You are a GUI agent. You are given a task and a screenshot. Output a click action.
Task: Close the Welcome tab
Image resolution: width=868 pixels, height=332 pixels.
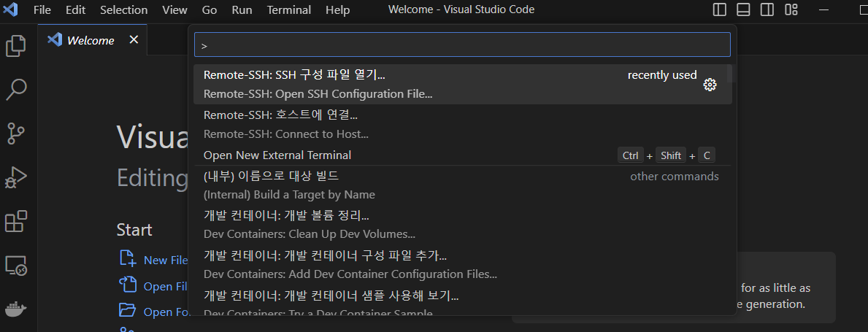tap(134, 40)
